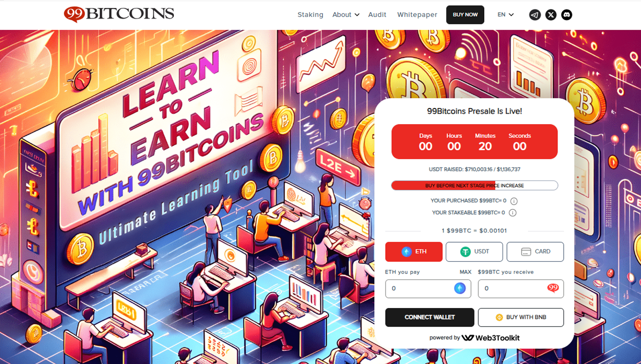Image resolution: width=641 pixels, height=364 pixels.
Task: Click the CONNECT WALLET button
Action: tap(430, 317)
